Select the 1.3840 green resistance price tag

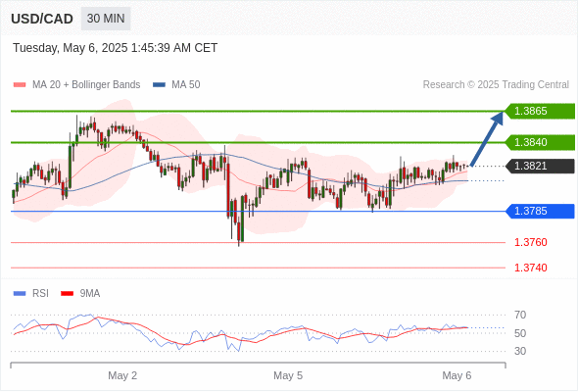coord(540,142)
